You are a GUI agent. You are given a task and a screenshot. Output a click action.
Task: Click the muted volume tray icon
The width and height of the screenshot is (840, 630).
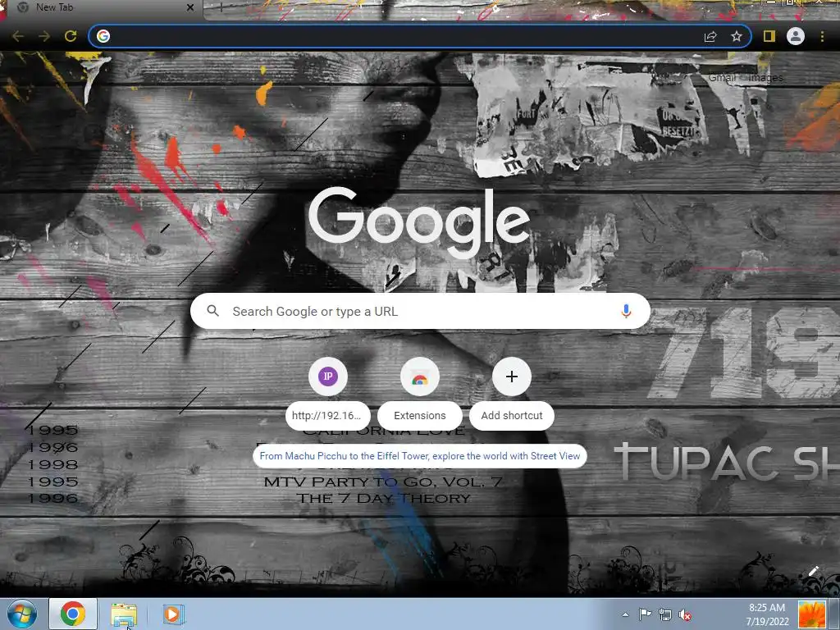pyautogui.click(x=685, y=614)
